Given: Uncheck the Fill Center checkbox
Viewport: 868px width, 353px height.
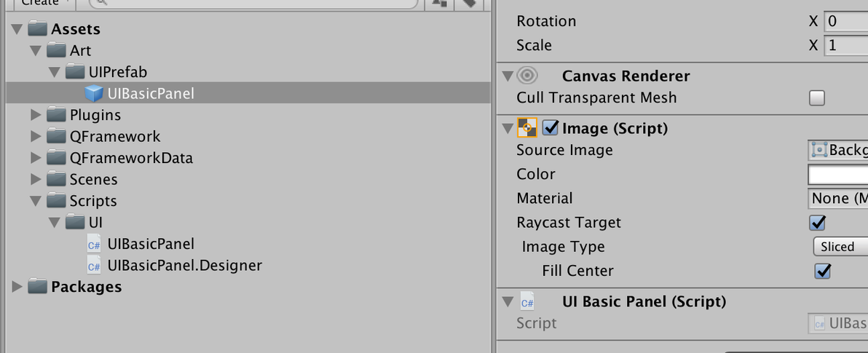Looking at the screenshot, I should [x=823, y=271].
